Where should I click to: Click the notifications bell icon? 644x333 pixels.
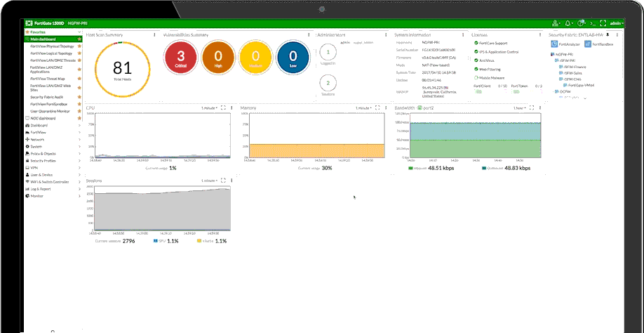pyautogui.click(x=568, y=23)
